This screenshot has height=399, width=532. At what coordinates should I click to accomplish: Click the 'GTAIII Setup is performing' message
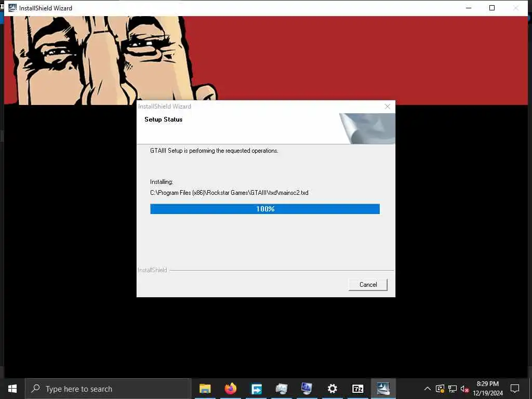(214, 151)
